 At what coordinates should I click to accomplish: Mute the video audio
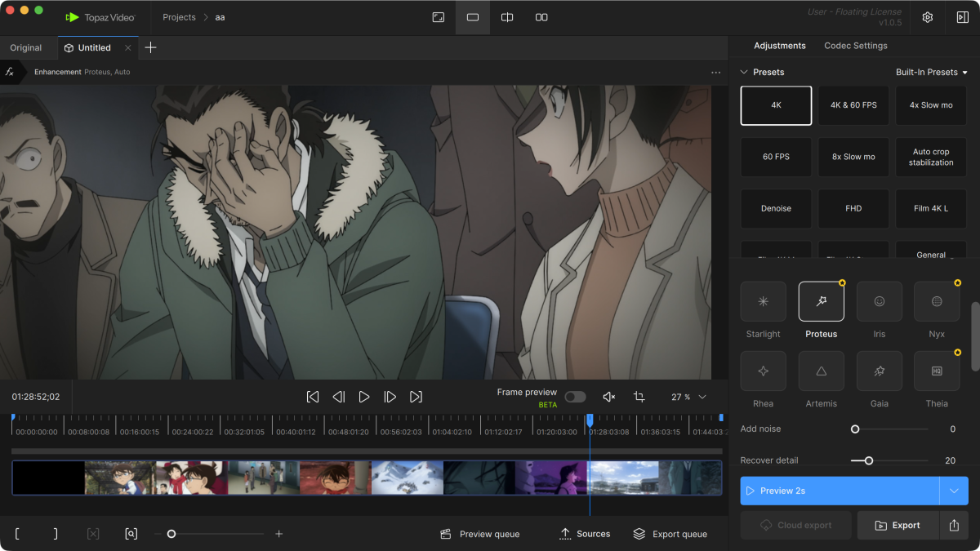[608, 397]
